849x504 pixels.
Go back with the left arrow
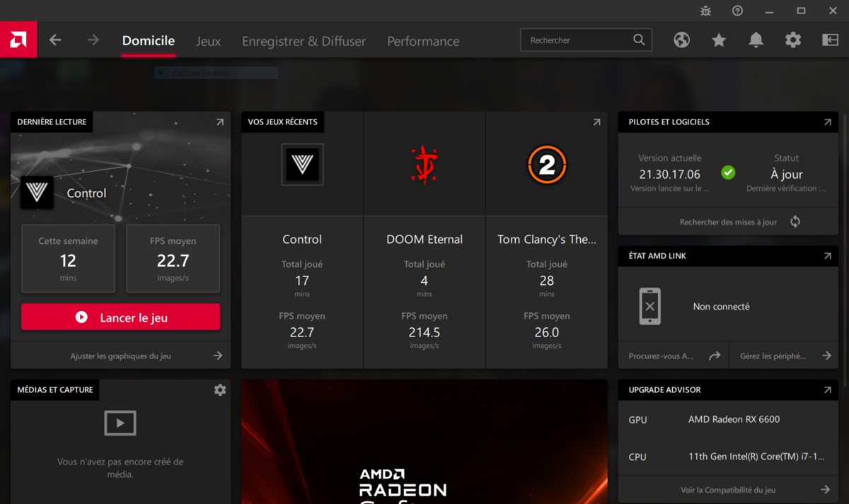coord(55,40)
